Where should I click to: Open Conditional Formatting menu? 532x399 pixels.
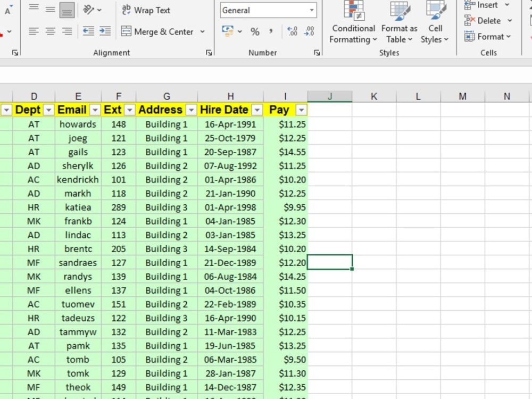pyautogui.click(x=353, y=23)
